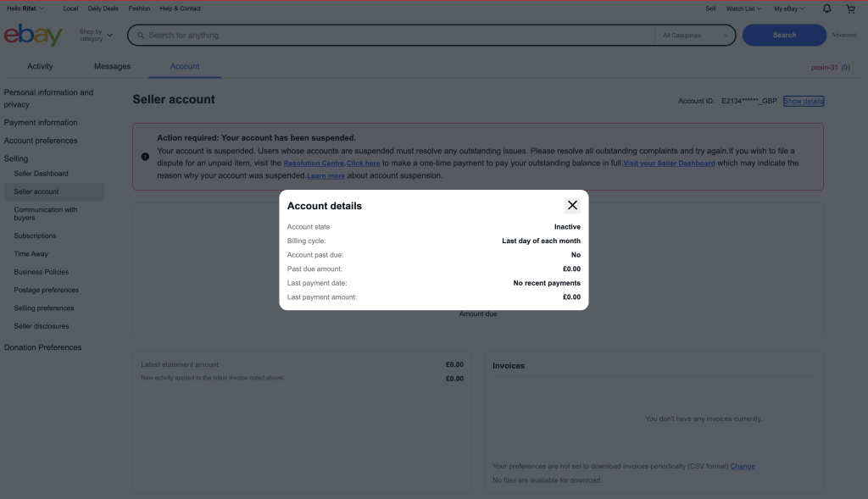The height and width of the screenshot is (499, 868).
Task: Click the eBay logo
Action: tap(33, 35)
